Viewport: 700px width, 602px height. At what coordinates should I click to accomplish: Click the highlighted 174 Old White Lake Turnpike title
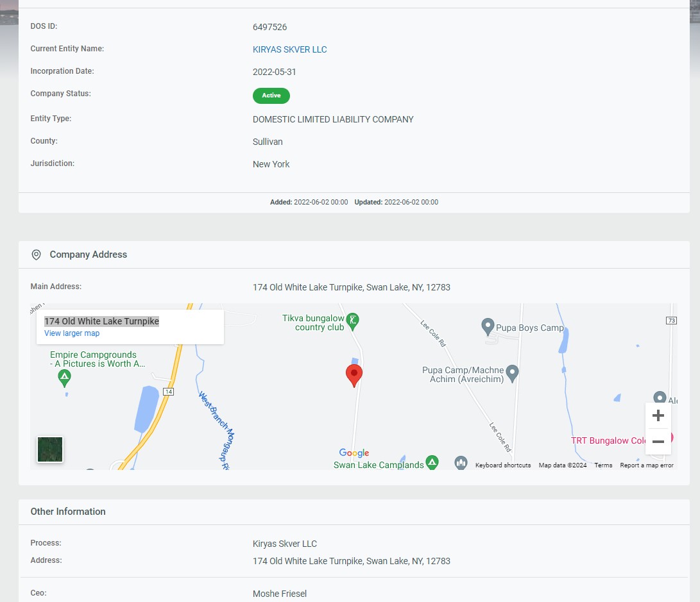point(101,321)
